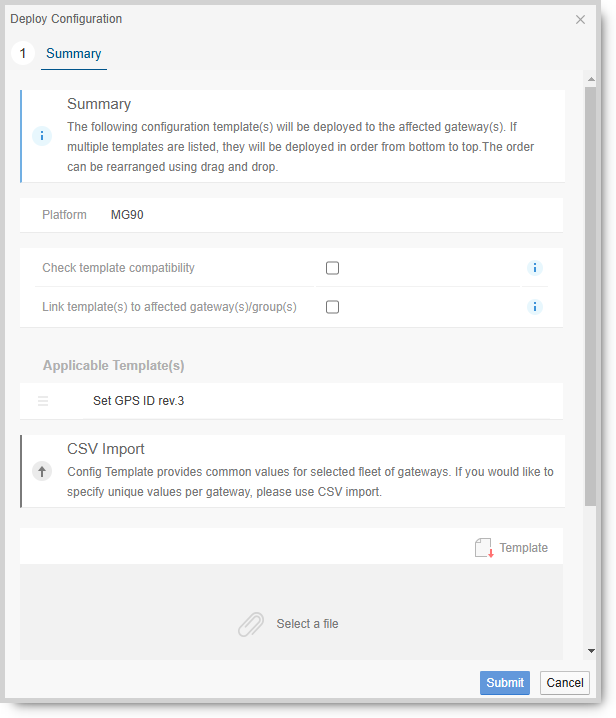
Task: Click the drag handle beside Set GPS ID rev.3
Action: pos(43,401)
